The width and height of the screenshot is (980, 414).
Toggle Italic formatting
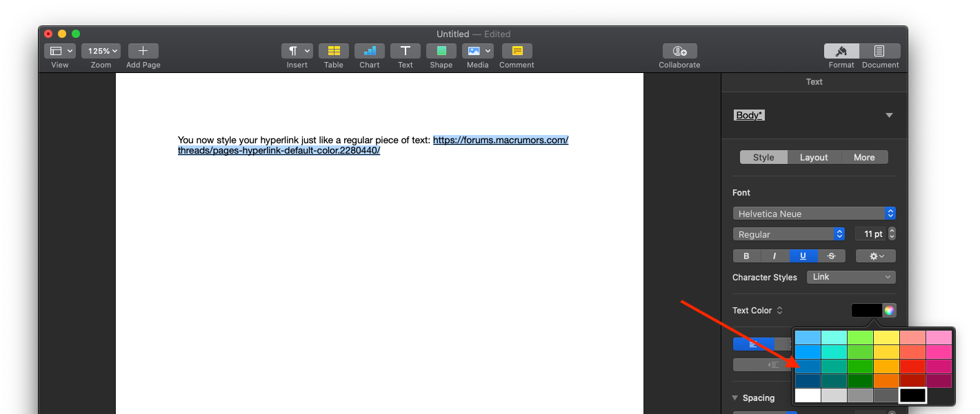click(x=774, y=256)
